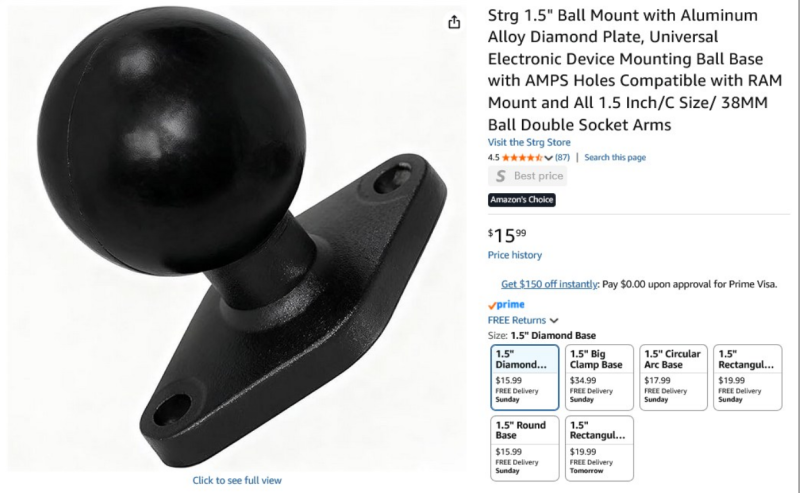Choose the $19.99 Rectangular option with Sunday delivery
This screenshot has width=800, height=493.
pos(747,377)
